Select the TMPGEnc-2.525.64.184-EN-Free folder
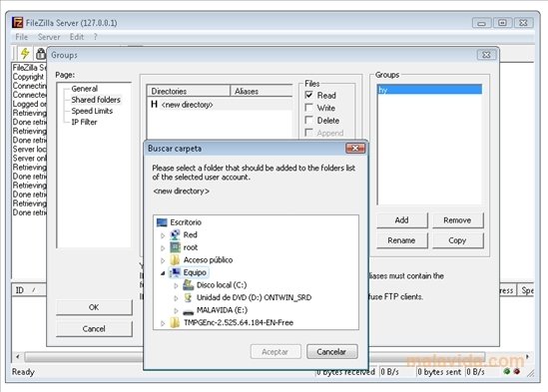Image resolution: width=548 pixels, height=392 pixels. coord(239,323)
